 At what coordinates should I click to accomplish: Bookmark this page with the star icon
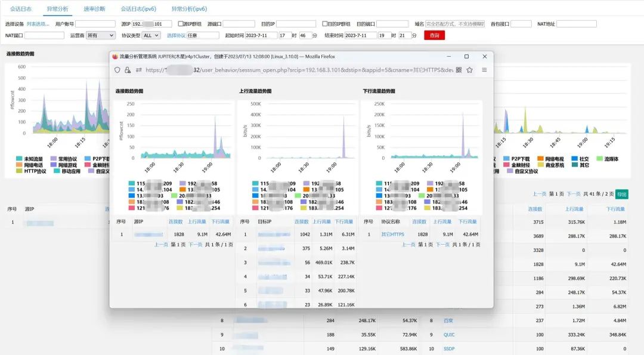pos(470,70)
